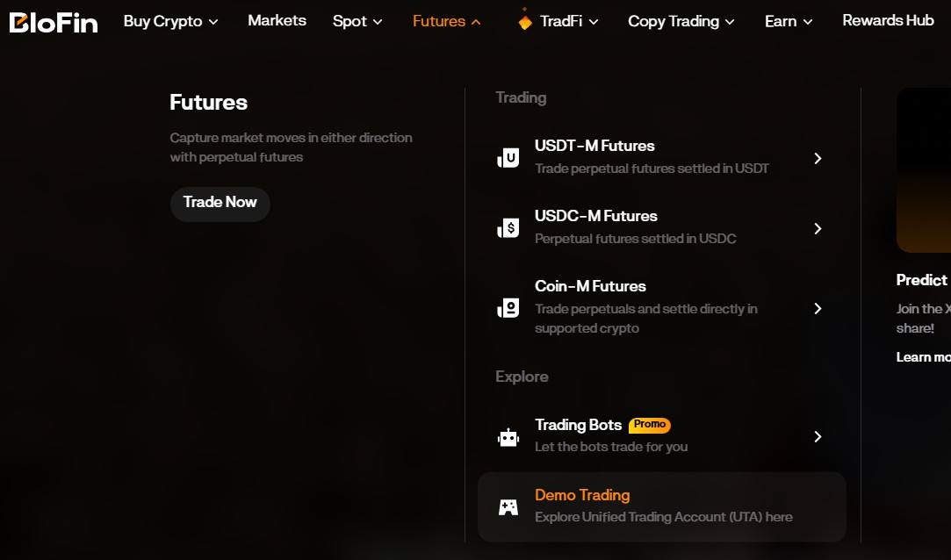This screenshot has width=951, height=560.
Task: Click the Demo Trading gamepad icon
Action: click(x=508, y=506)
